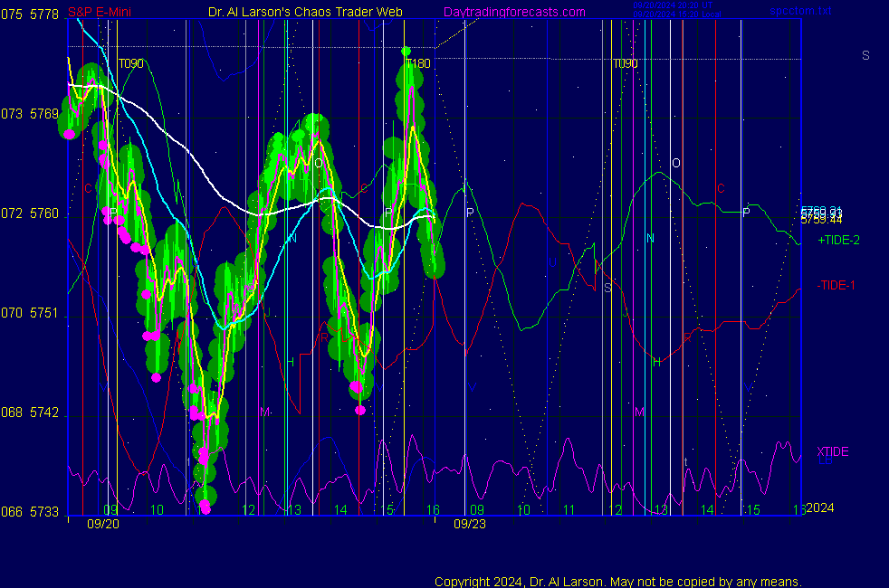Click the copyright notice text at the bottom
The width and height of the screenshot is (889, 588).
pyautogui.click(x=618, y=582)
